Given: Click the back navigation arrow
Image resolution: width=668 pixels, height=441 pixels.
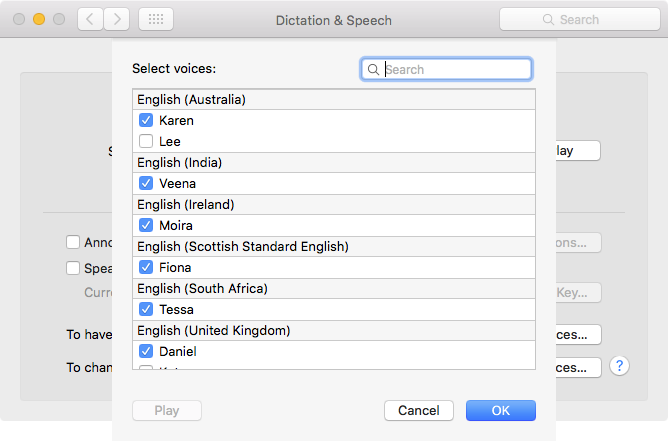Looking at the screenshot, I should point(90,19).
